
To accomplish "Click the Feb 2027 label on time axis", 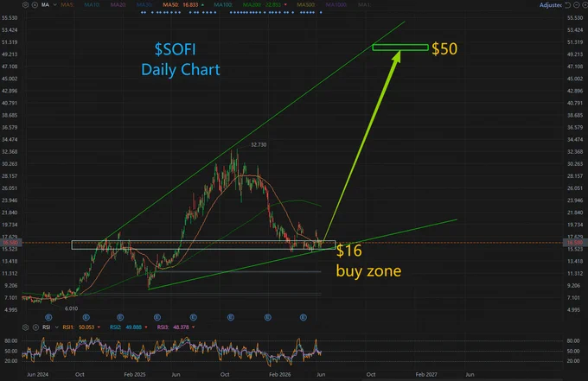I will tap(426, 374).
